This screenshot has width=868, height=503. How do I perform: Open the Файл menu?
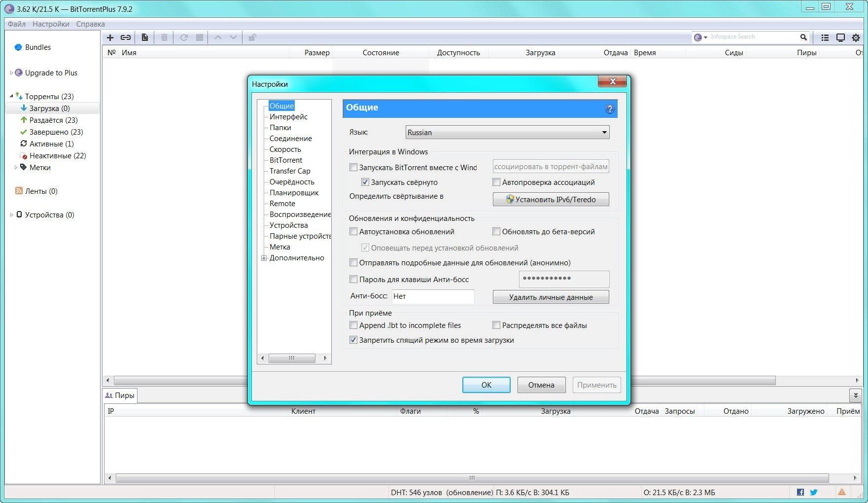(x=17, y=24)
